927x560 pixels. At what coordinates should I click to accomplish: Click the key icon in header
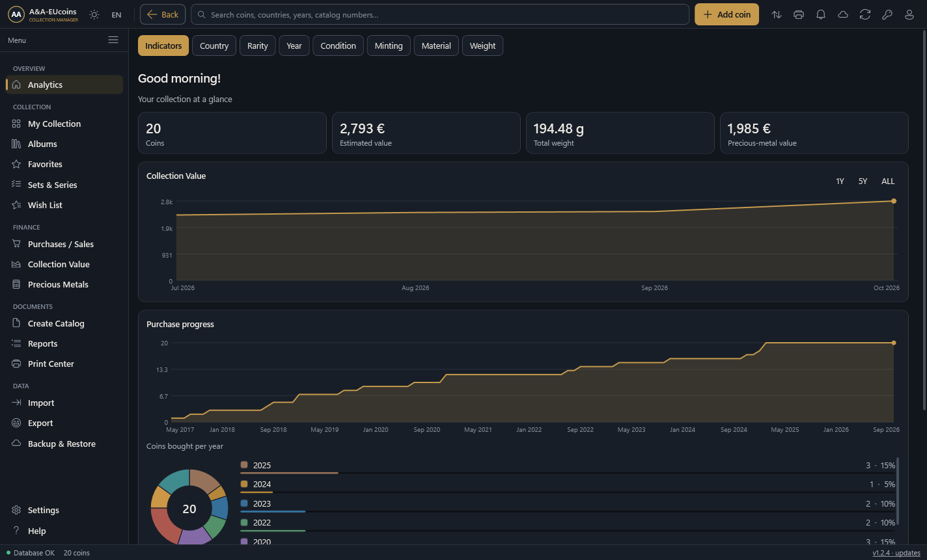(x=887, y=14)
